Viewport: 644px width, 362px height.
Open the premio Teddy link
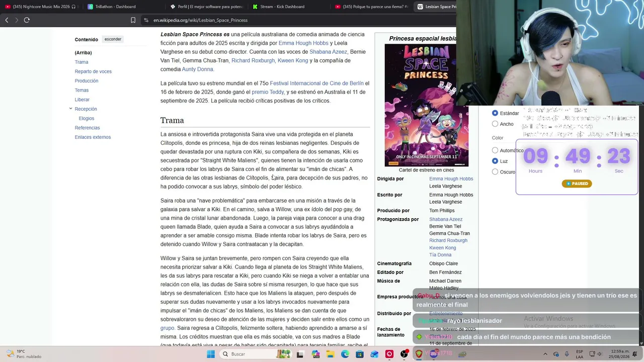268,92
